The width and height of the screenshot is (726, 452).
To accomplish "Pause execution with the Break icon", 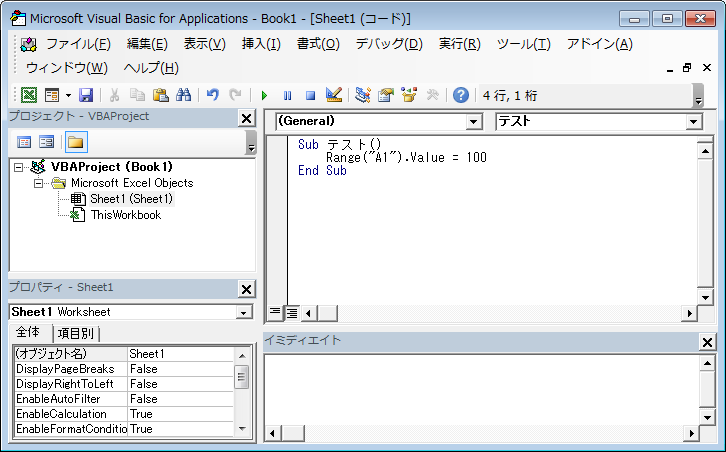I will tap(288, 95).
